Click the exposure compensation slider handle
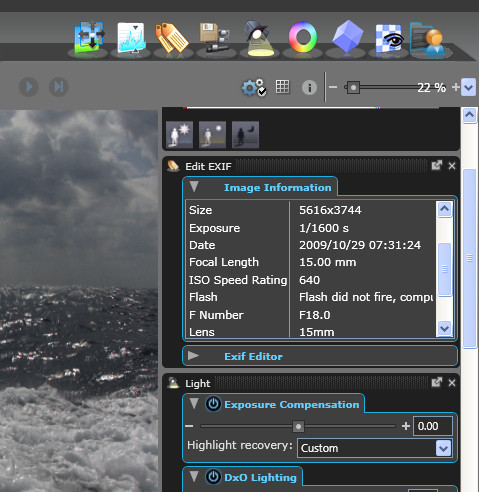The width and height of the screenshot is (479, 492). [298, 426]
